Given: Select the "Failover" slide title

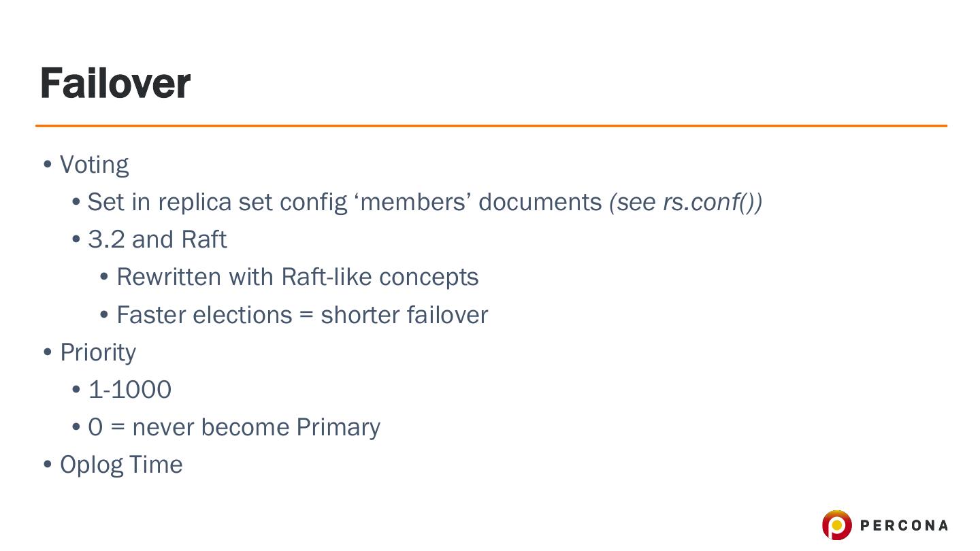Looking at the screenshot, I should click(115, 84).
